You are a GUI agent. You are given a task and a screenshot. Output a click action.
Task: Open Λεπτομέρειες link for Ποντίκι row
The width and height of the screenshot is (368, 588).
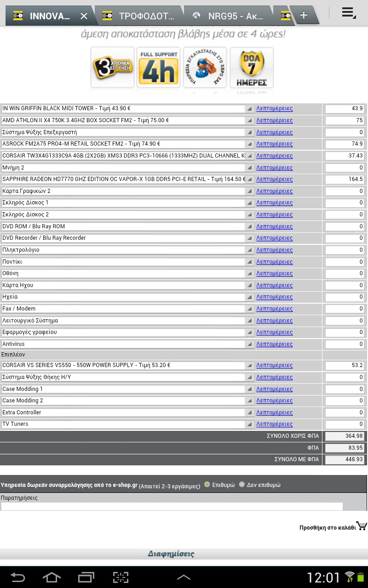[x=275, y=262]
